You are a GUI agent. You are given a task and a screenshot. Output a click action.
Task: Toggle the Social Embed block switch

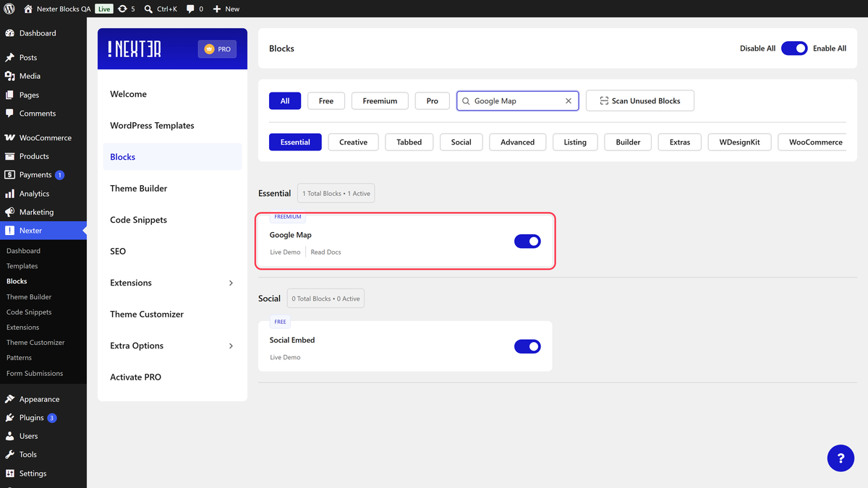click(x=527, y=346)
